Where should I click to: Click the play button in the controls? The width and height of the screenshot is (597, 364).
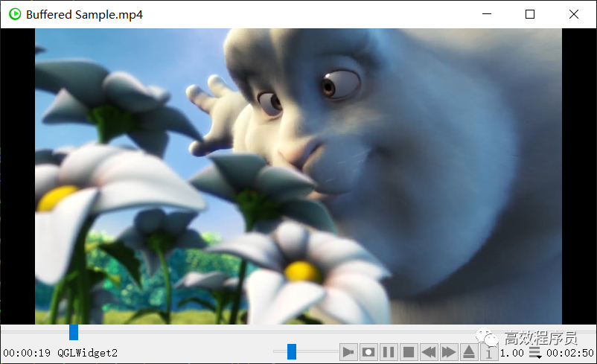(x=348, y=352)
